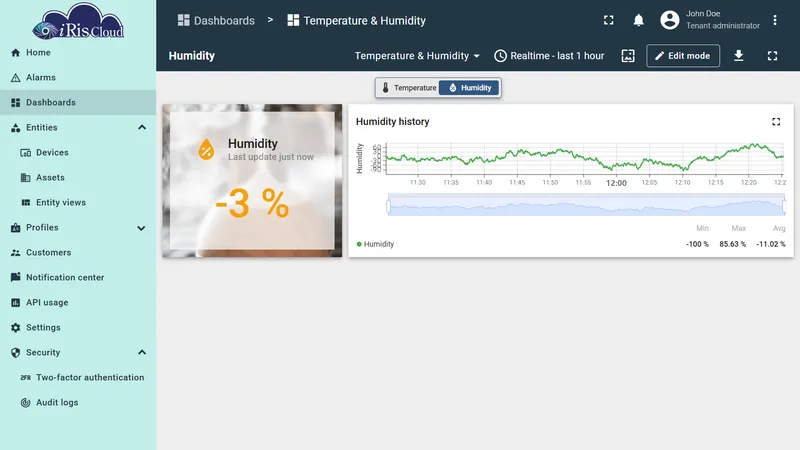Expand the Profiles group chevron
Screen dimensions: 800x450
click(x=141, y=228)
